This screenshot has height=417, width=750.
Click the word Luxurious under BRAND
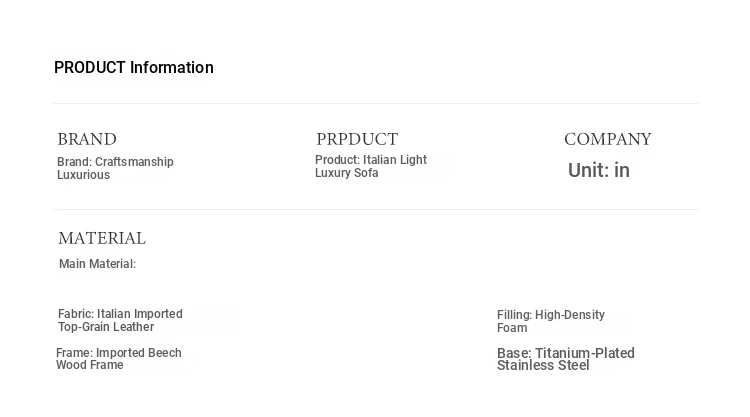pyautogui.click(x=83, y=175)
